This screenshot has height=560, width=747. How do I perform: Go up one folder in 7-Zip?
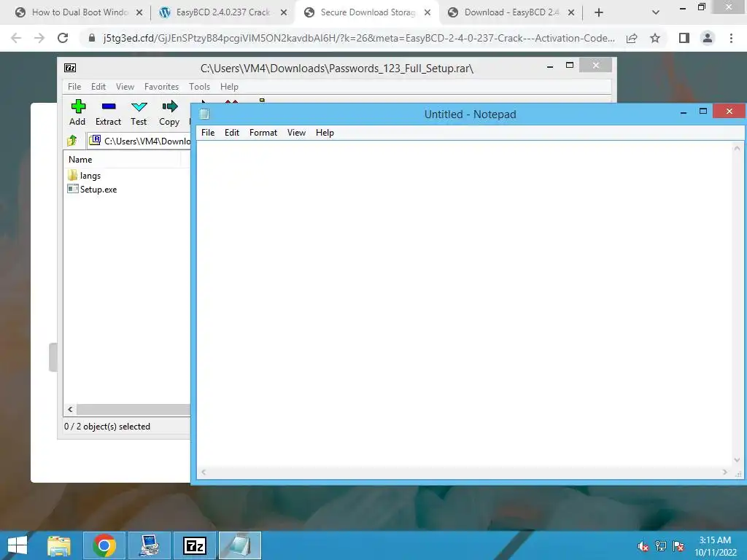(72, 141)
